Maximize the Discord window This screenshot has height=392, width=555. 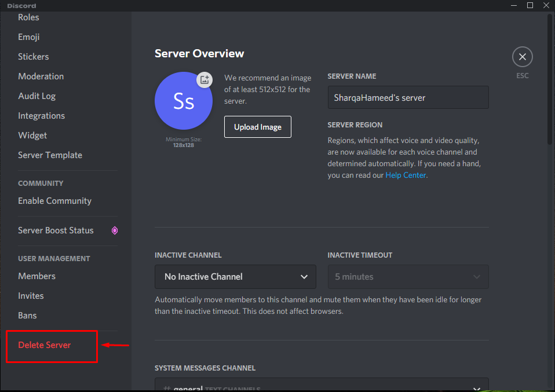[530, 5]
